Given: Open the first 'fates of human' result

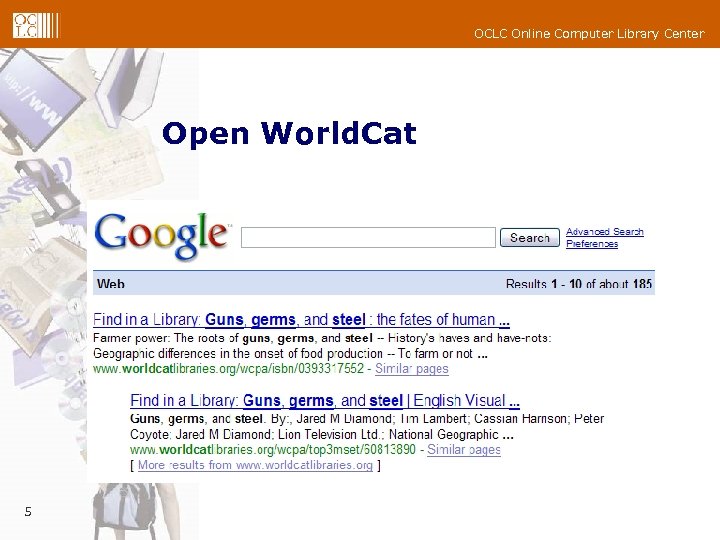Looking at the screenshot, I should pyautogui.click(x=301, y=320).
